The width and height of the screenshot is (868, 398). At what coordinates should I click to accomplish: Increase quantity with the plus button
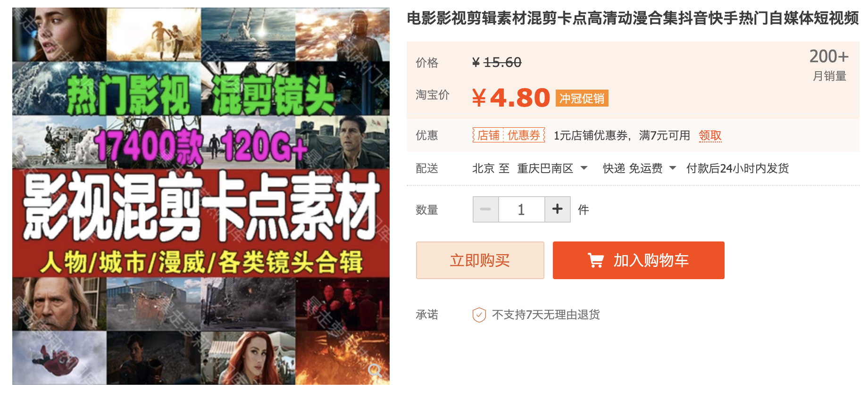click(558, 209)
